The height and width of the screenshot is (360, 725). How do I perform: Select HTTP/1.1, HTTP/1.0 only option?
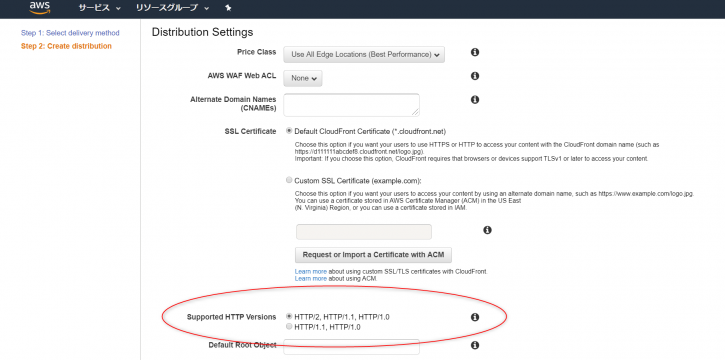pyautogui.click(x=289, y=327)
